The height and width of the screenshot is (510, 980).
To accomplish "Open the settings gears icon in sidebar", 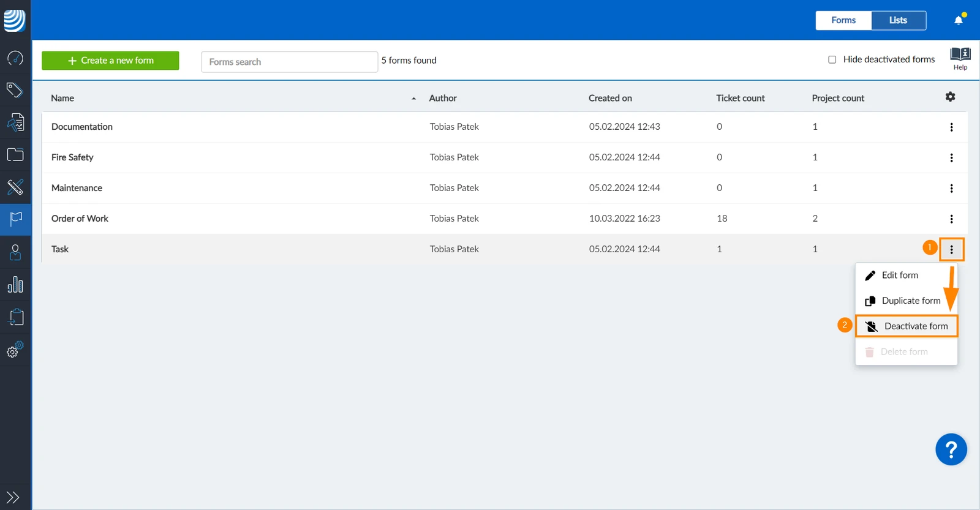I will [15, 350].
